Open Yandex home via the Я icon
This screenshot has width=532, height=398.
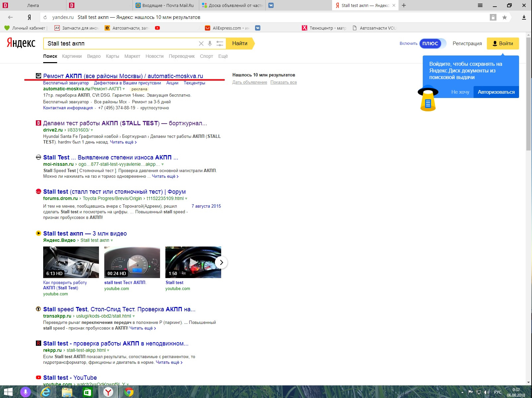29,17
